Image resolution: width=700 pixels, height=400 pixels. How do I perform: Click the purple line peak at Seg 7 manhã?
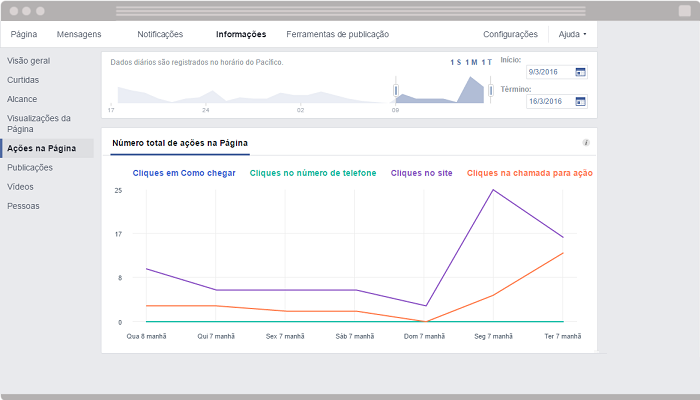click(493, 190)
